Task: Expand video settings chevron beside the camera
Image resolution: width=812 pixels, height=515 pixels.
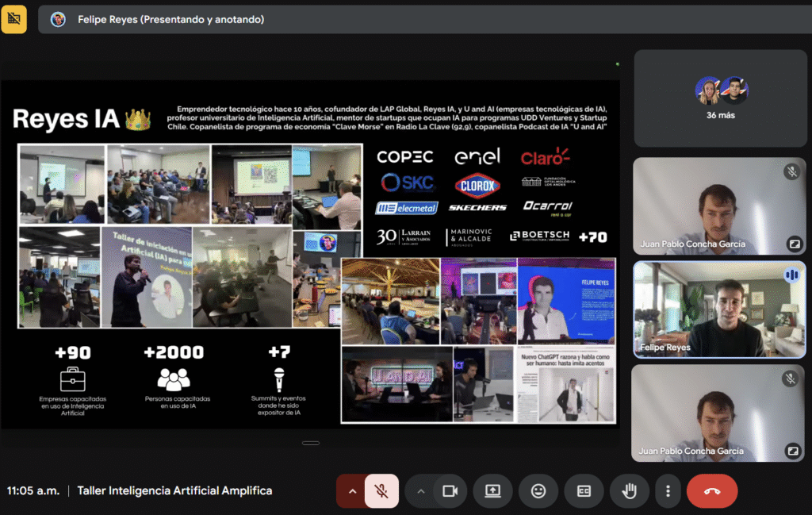Action: click(x=420, y=491)
